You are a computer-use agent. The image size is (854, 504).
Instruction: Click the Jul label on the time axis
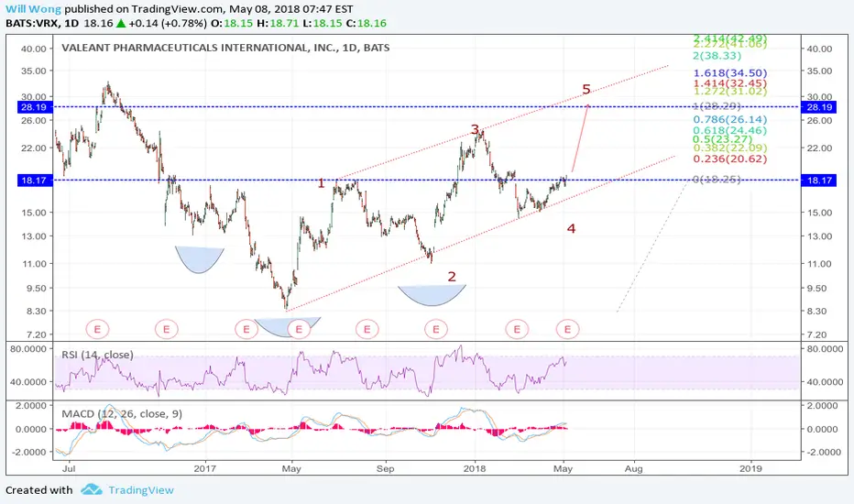(x=69, y=468)
